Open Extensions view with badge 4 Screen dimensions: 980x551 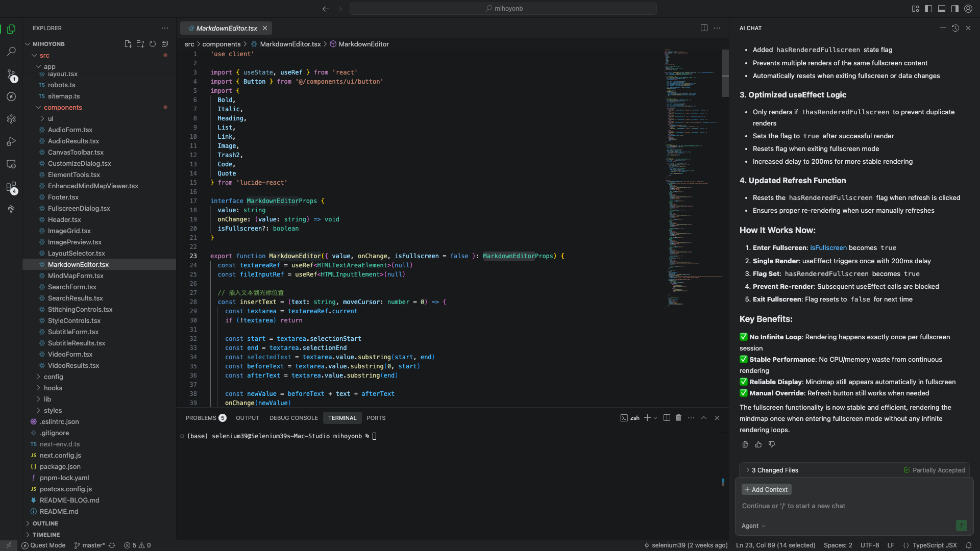tap(11, 187)
